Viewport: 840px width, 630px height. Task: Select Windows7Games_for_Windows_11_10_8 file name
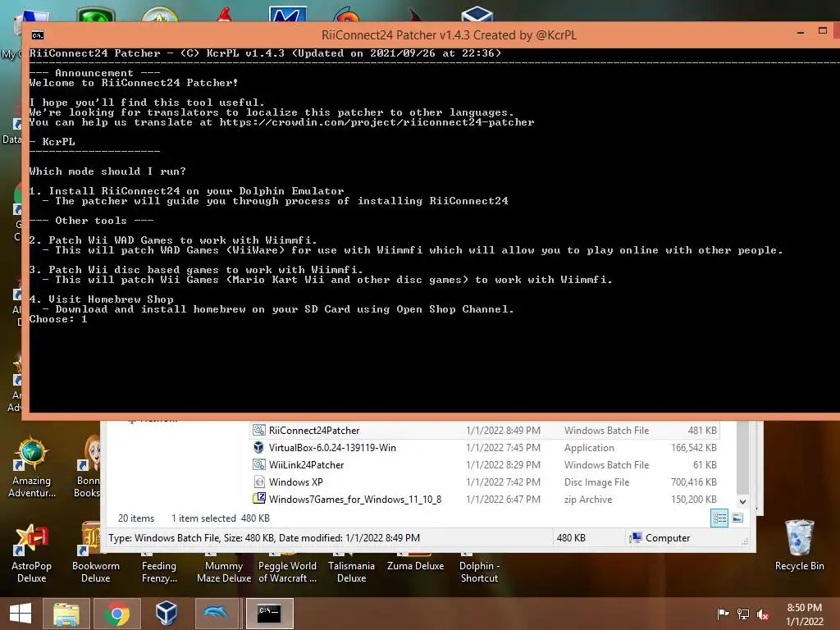(x=355, y=499)
